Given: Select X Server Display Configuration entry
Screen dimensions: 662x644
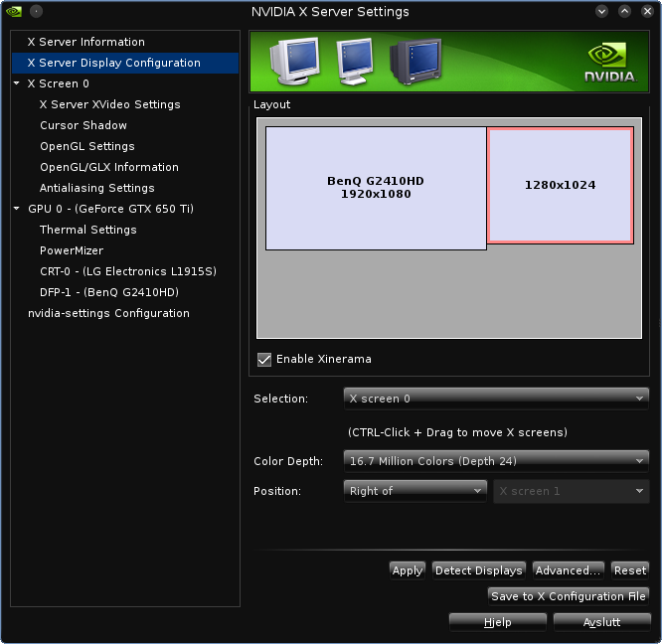Looking at the screenshot, I should pyautogui.click(x=125, y=63).
